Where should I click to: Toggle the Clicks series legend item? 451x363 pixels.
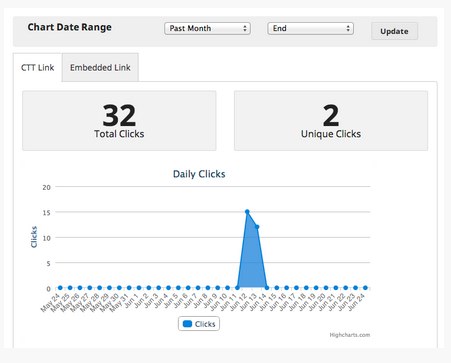(199, 324)
